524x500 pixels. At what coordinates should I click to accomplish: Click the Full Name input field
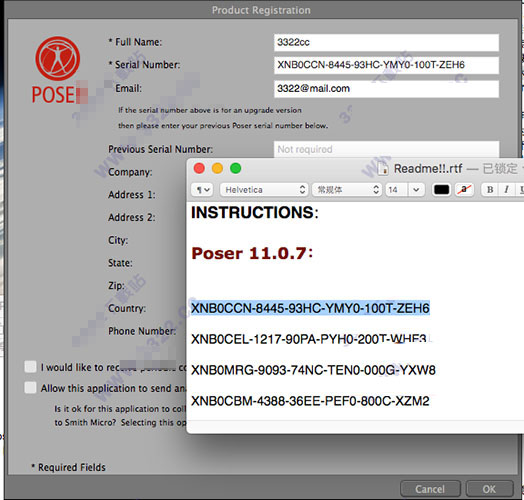click(386, 42)
